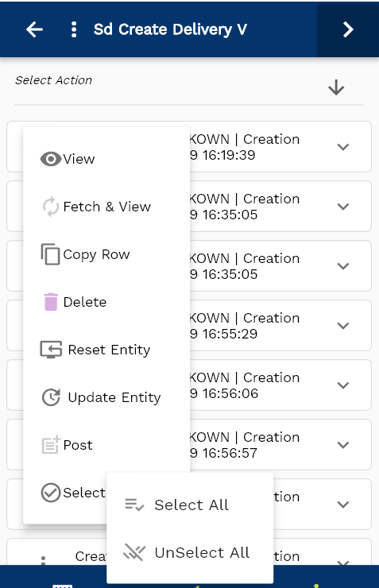Click the Update Entity clock icon
This screenshot has height=588, width=379.
(x=51, y=397)
